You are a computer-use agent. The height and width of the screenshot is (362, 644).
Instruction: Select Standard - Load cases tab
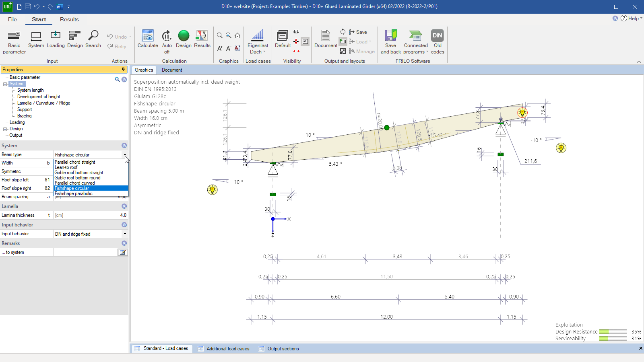click(161, 348)
